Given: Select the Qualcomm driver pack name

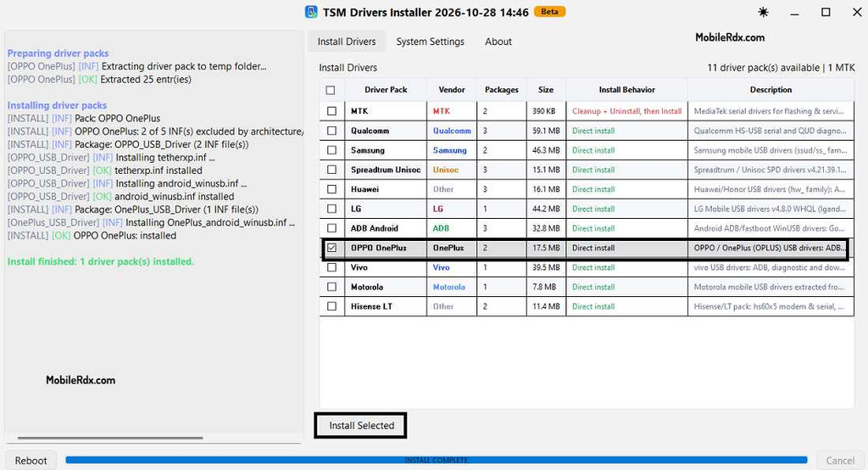Looking at the screenshot, I should pos(370,131).
